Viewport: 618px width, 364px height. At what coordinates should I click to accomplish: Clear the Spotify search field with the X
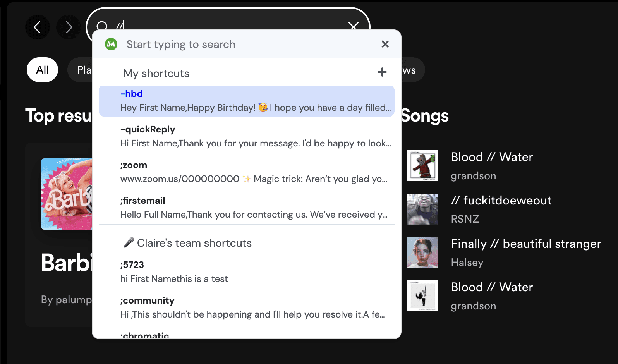[x=354, y=26]
